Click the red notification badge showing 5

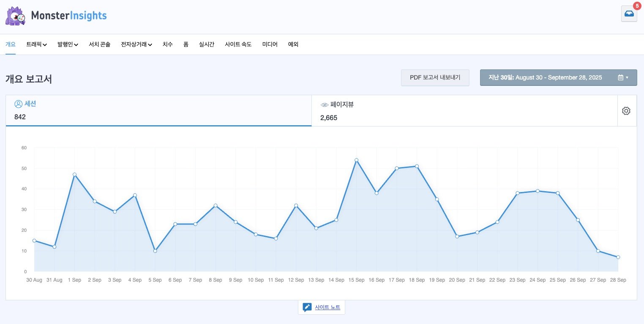point(637,5)
